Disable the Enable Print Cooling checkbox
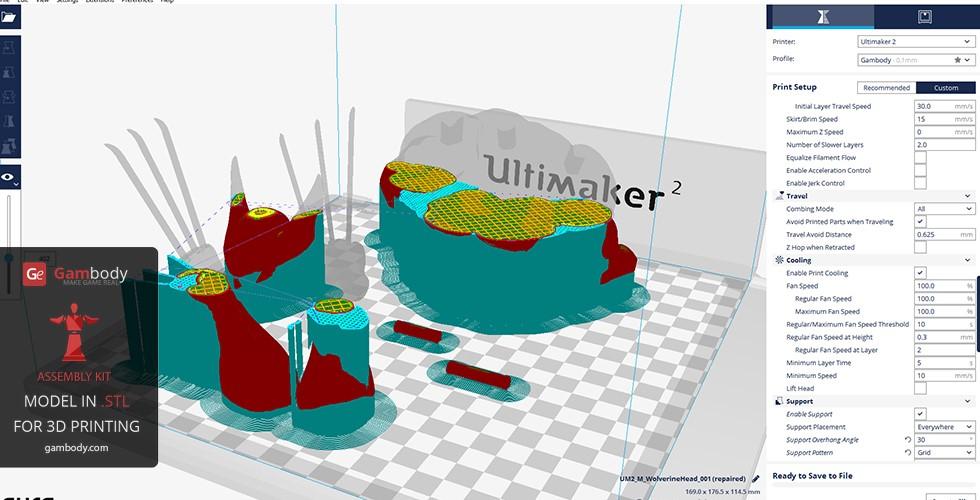Image resolution: width=980 pixels, height=500 pixels. 920,273
